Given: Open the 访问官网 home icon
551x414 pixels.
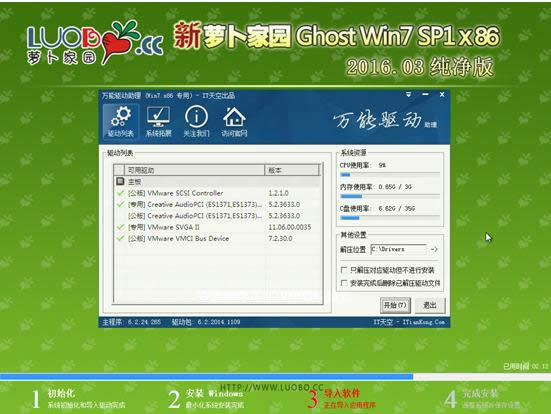Looking at the screenshot, I should [234, 122].
